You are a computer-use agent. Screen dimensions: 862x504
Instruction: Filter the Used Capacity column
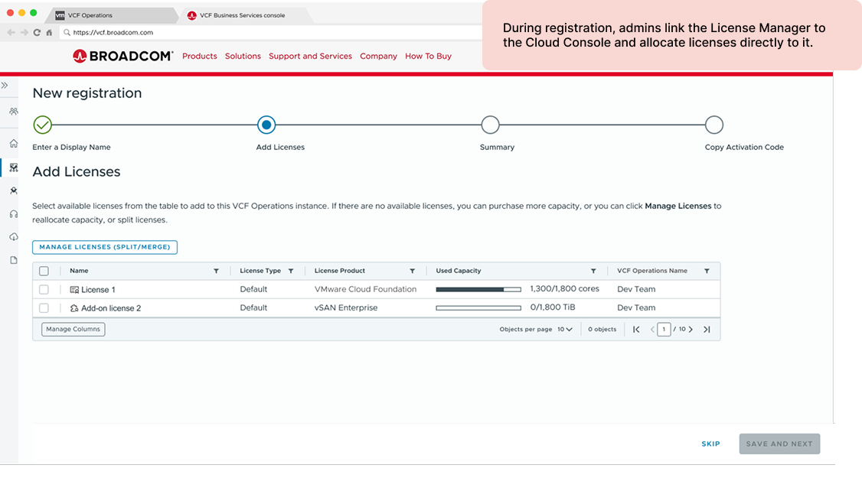(x=593, y=271)
